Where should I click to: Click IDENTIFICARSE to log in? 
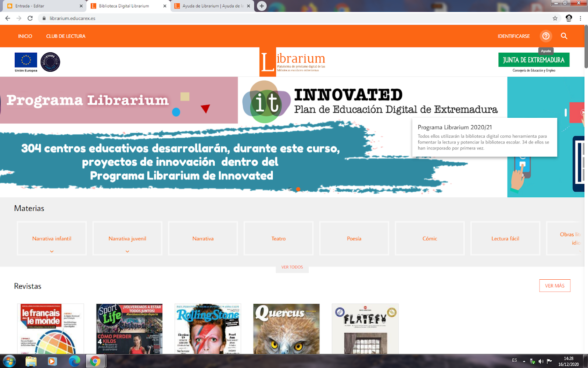pyautogui.click(x=514, y=36)
